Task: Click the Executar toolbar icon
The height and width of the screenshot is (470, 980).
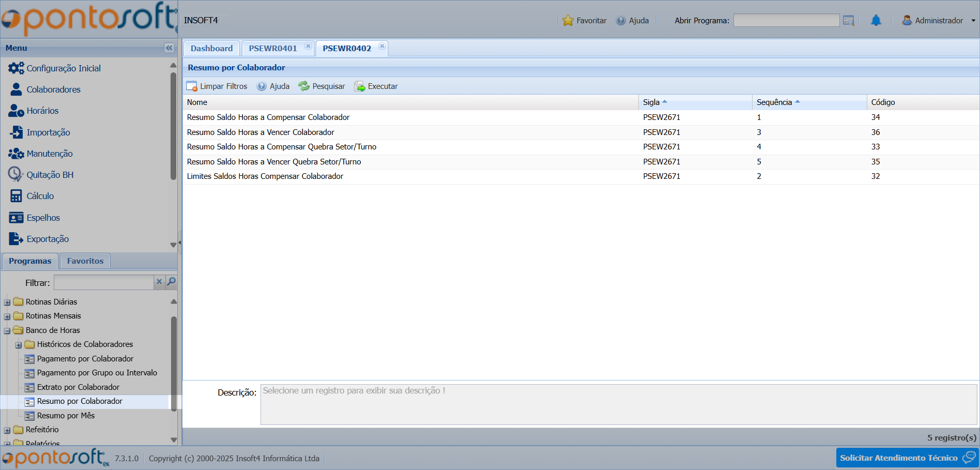Action: pos(359,86)
